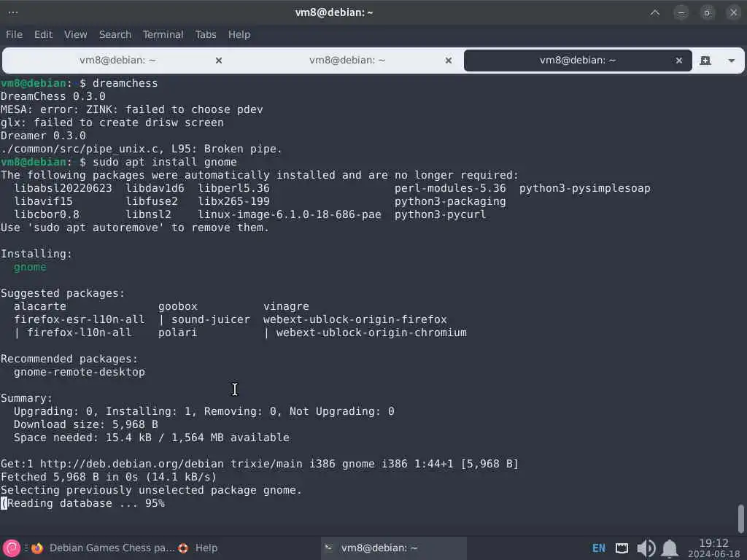Maximize the terminal window
747x560 pixels.
pyautogui.click(x=707, y=12)
